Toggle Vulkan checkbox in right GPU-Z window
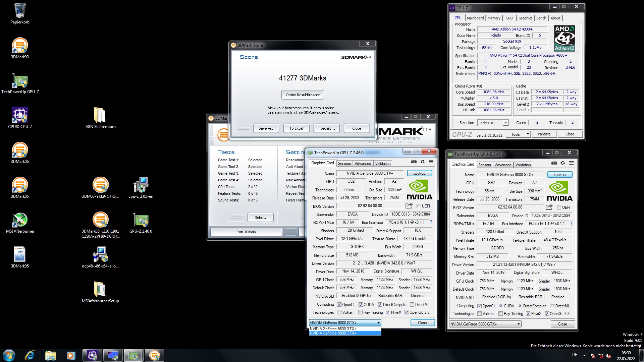The height and width of the screenshot is (362, 644). pyautogui.click(x=480, y=314)
